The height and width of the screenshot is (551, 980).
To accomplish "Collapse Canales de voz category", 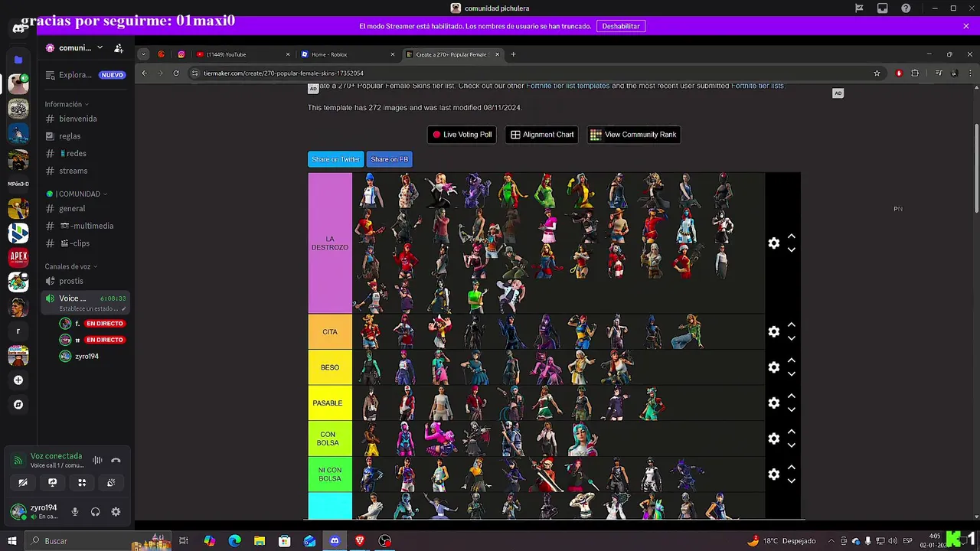I will point(70,266).
